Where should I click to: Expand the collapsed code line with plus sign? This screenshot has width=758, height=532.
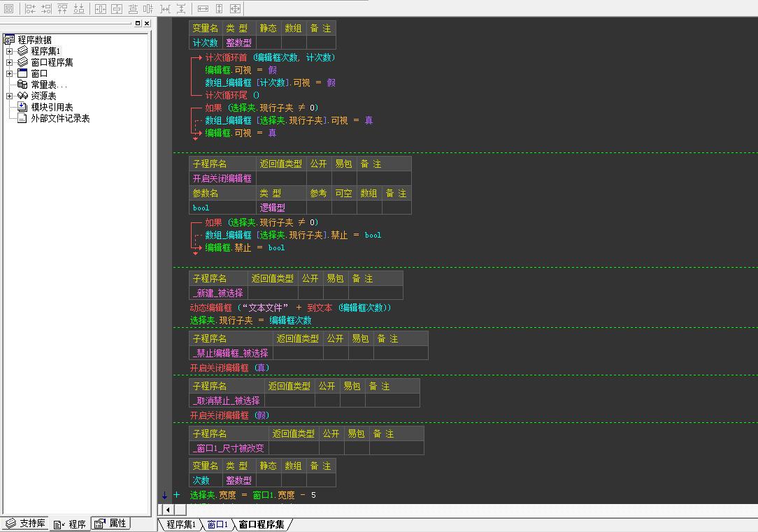[176, 495]
